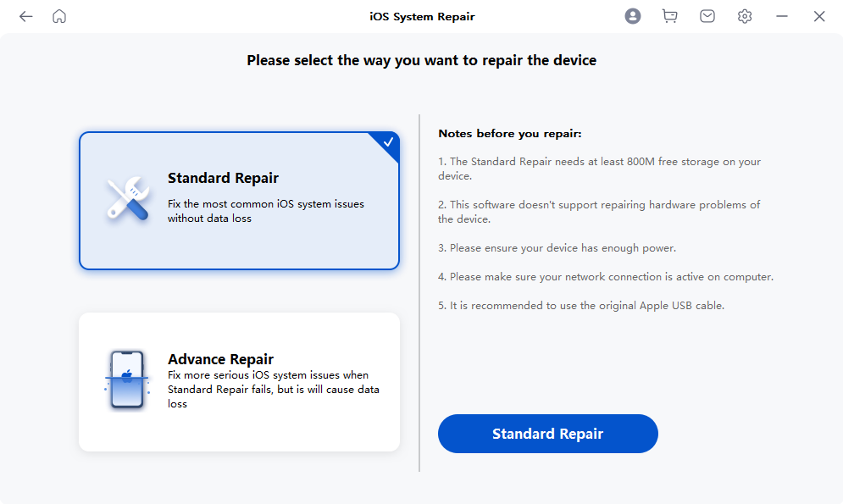The image size is (843, 504).
Task: Click the checkmark on Standard Repair card
Action: pyautogui.click(x=388, y=142)
